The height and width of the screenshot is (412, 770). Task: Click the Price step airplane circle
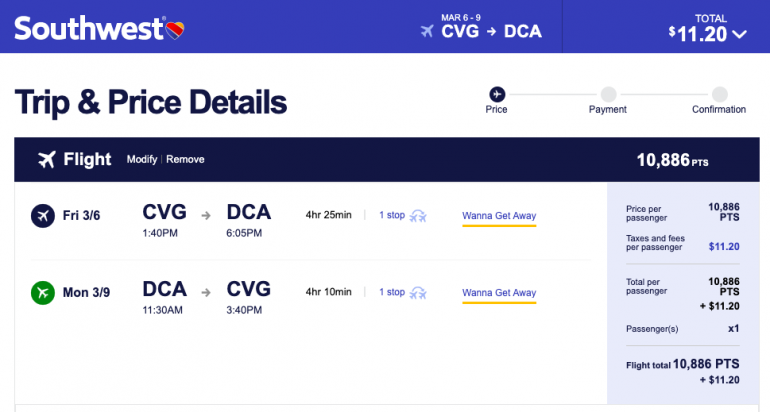496,93
